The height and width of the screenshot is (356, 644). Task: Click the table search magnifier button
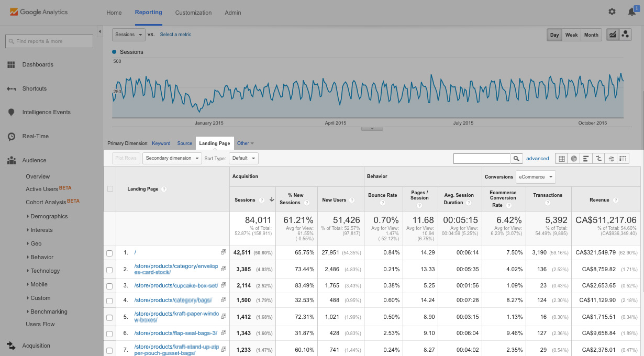click(x=516, y=158)
